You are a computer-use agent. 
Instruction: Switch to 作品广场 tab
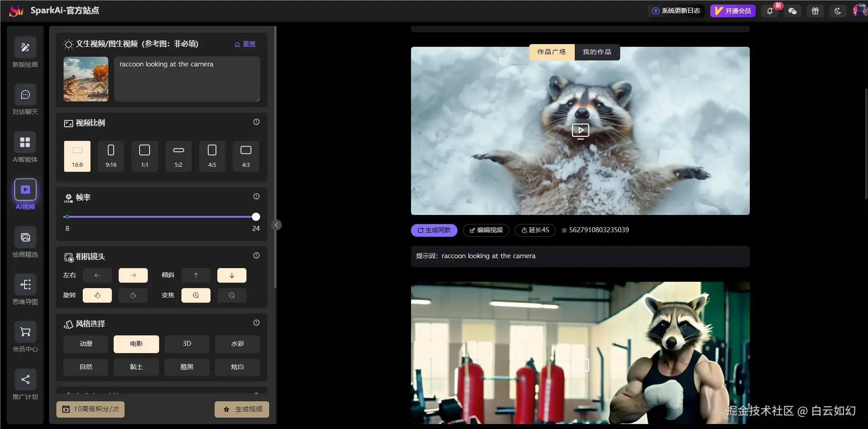click(x=552, y=52)
